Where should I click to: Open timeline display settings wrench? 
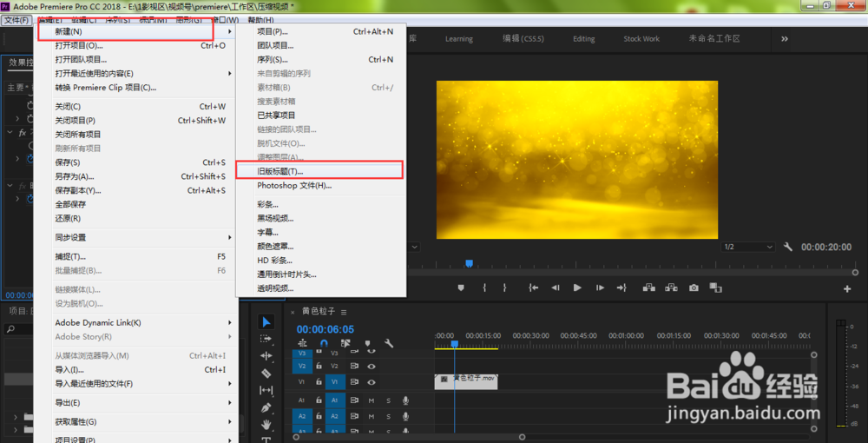[389, 343]
